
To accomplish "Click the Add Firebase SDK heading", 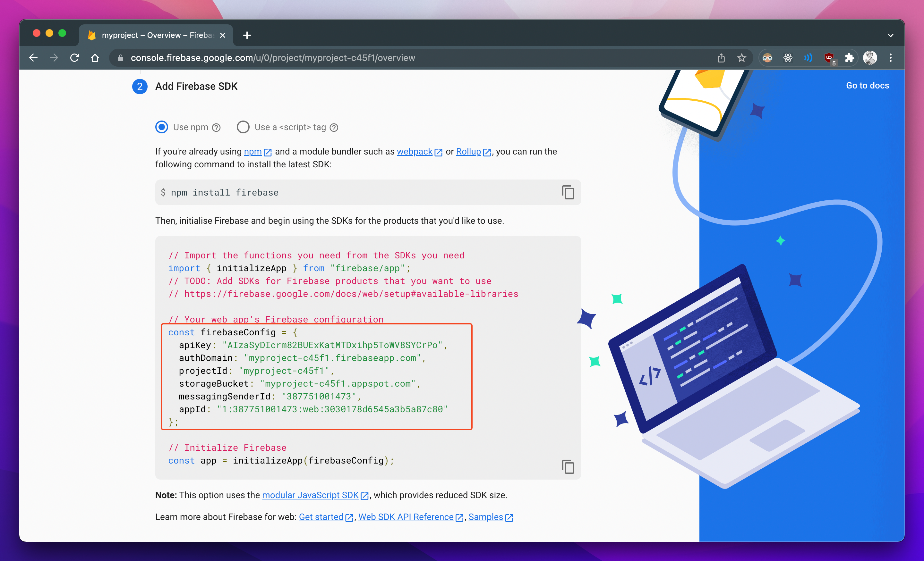I will (x=196, y=86).
